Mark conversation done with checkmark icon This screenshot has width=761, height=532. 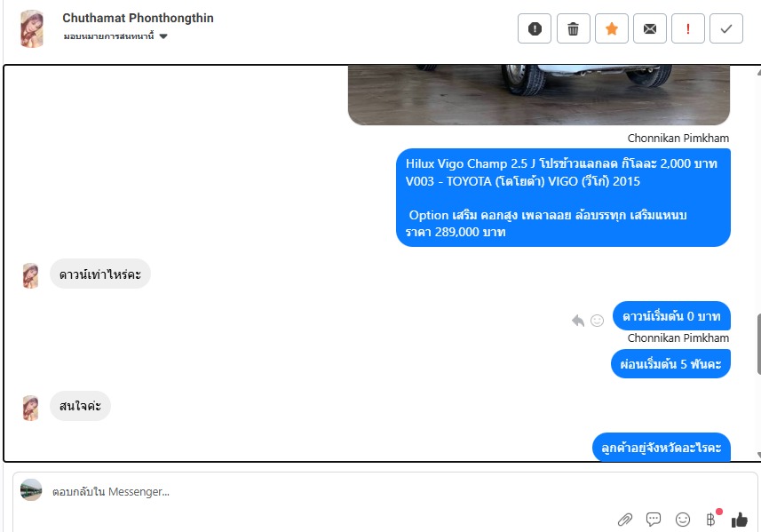pyautogui.click(x=726, y=28)
